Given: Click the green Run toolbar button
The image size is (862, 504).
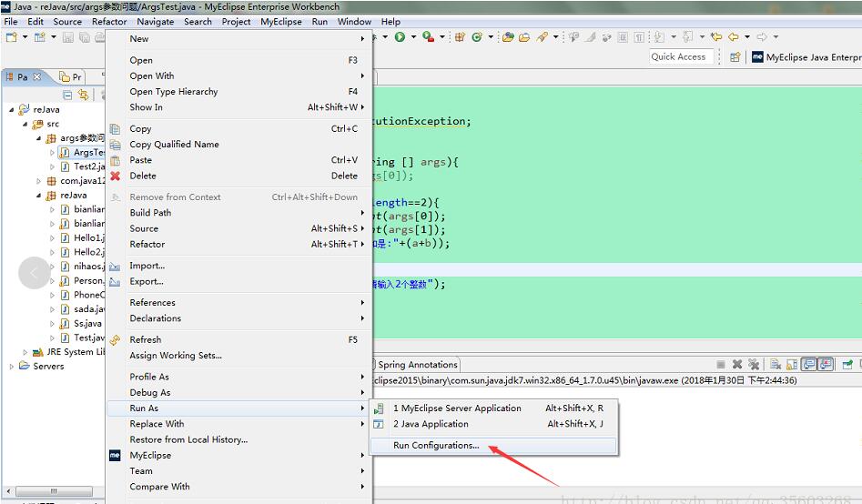Looking at the screenshot, I should click(x=399, y=37).
